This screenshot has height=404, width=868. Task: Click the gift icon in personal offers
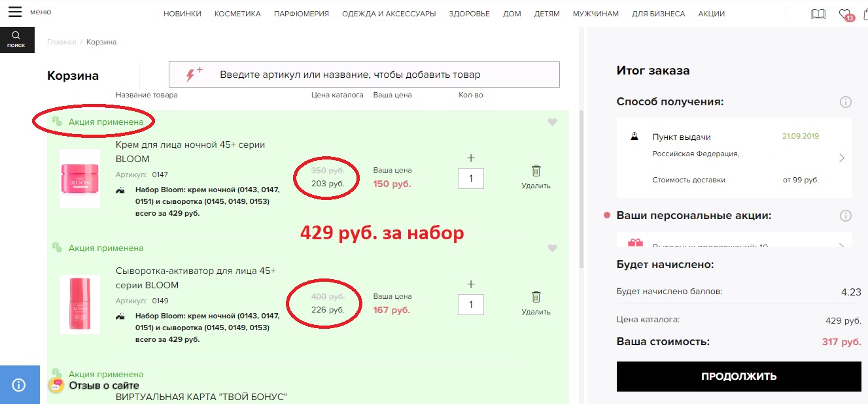[635, 244]
